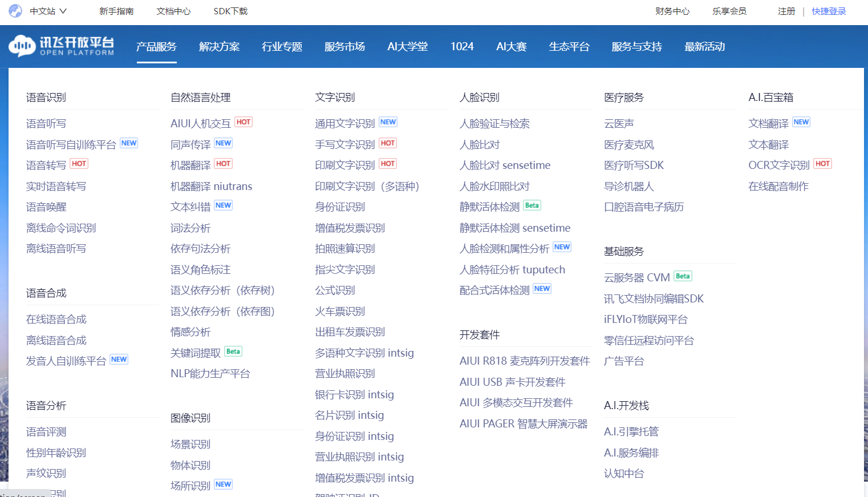Select 语音唤醒 service
This screenshot has height=497, width=868.
[x=46, y=207]
